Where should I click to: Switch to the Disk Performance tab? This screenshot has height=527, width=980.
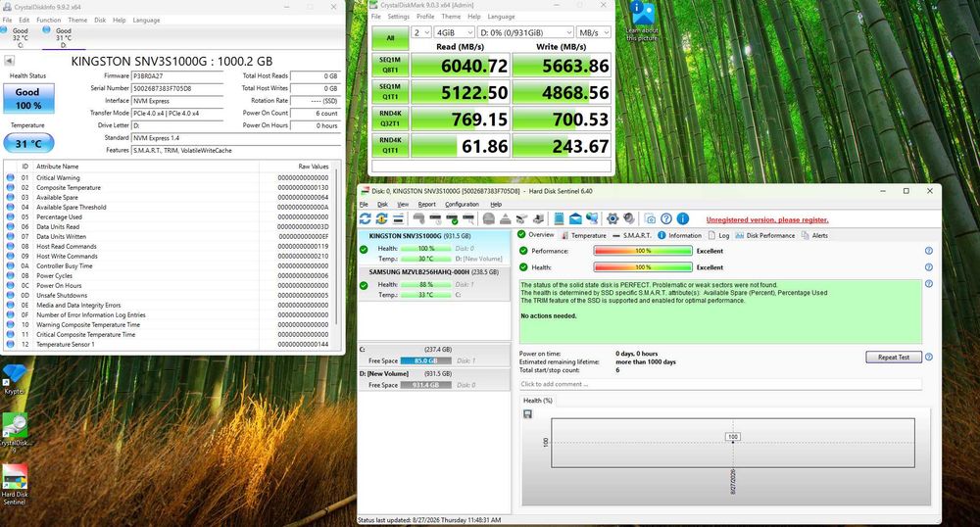pos(765,235)
